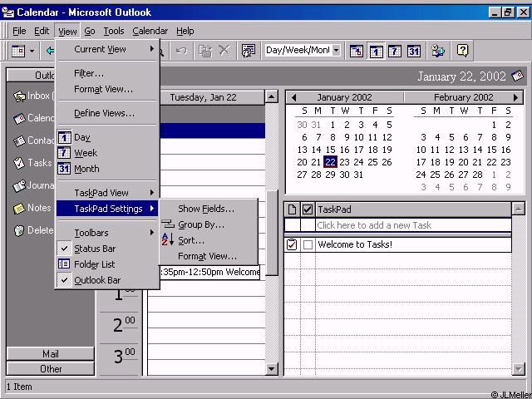
Task: Go to previous month in date navigator
Action: click(293, 98)
